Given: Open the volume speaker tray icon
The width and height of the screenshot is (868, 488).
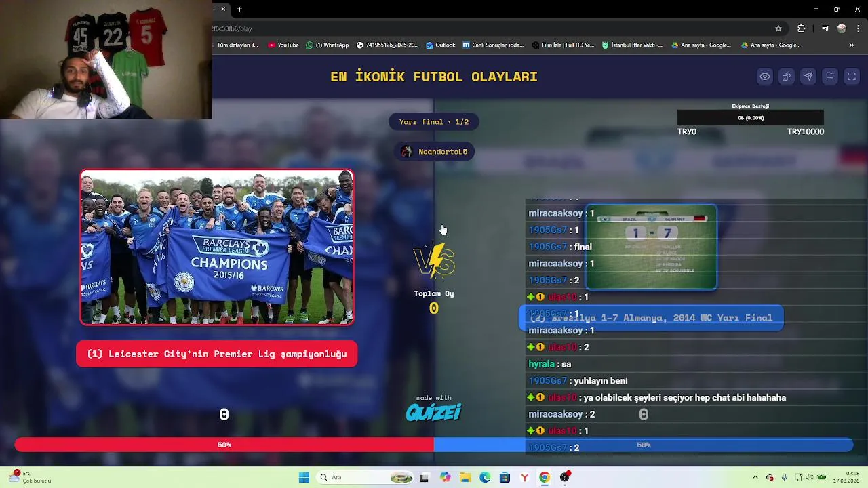Looking at the screenshot, I should (810, 477).
